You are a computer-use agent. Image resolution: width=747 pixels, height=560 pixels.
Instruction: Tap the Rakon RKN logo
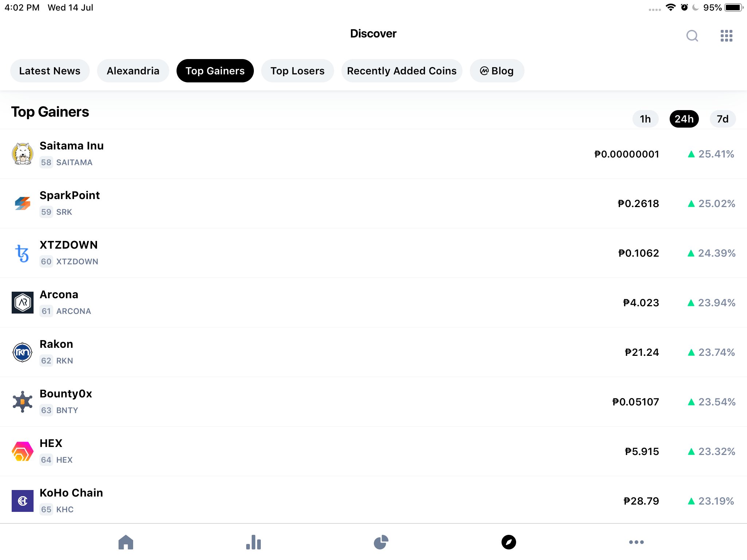point(23,352)
